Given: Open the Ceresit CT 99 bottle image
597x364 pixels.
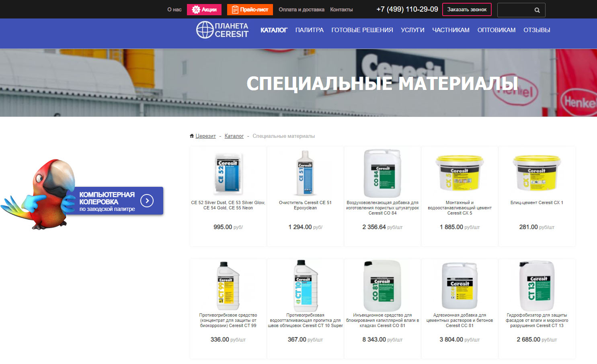Looking at the screenshot, I should click(228, 285).
